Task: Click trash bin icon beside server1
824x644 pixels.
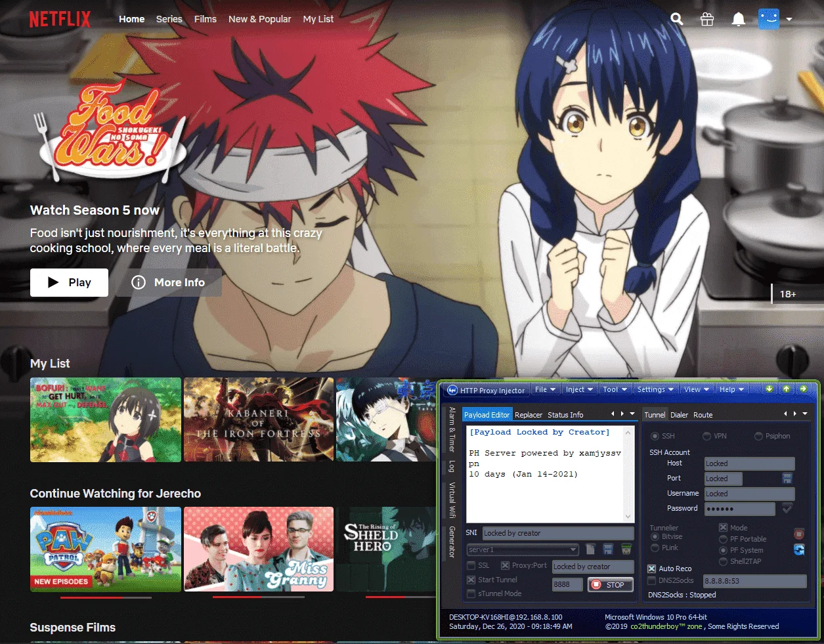Action: click(626, 549)
